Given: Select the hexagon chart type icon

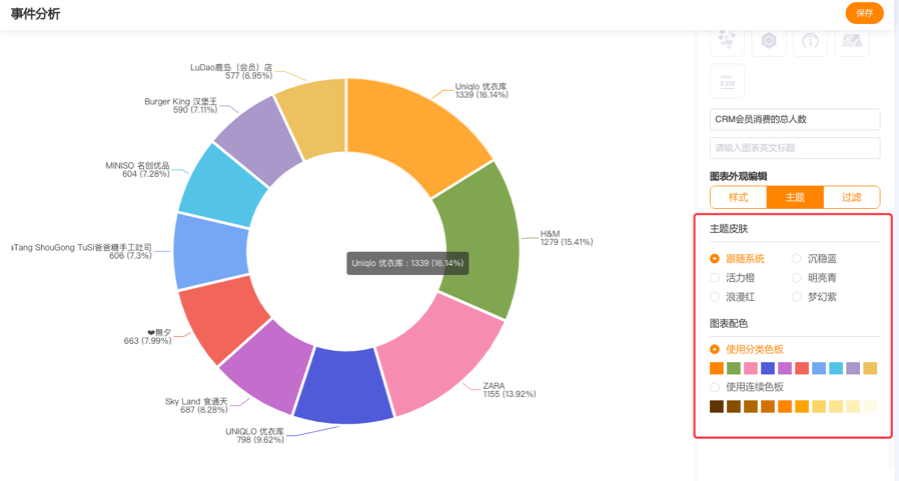Looking at the screenshot, I should coord(769,41).
